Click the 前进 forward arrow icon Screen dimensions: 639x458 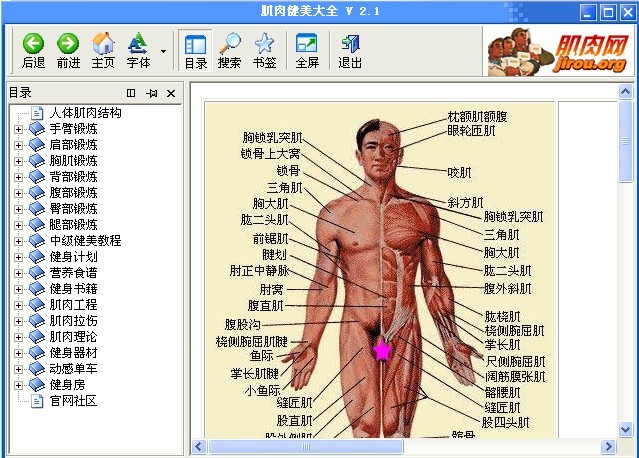[x=68, y=43]
